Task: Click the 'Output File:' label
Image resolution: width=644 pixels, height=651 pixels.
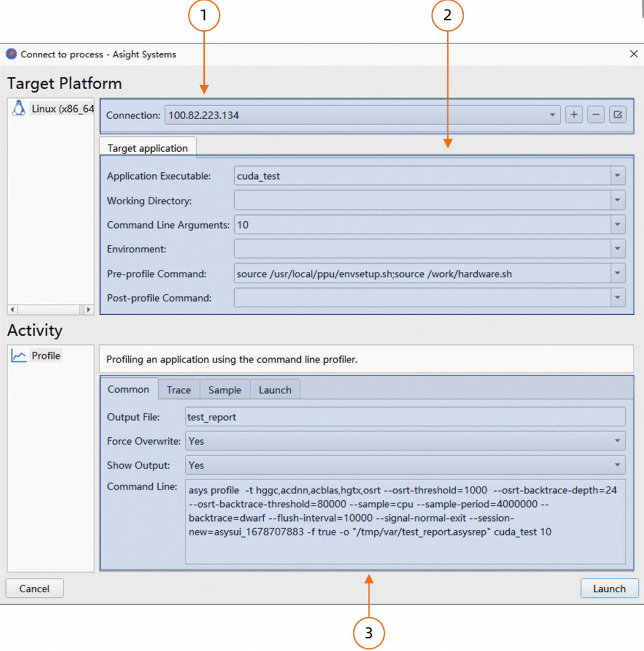Action: (133, 417)
